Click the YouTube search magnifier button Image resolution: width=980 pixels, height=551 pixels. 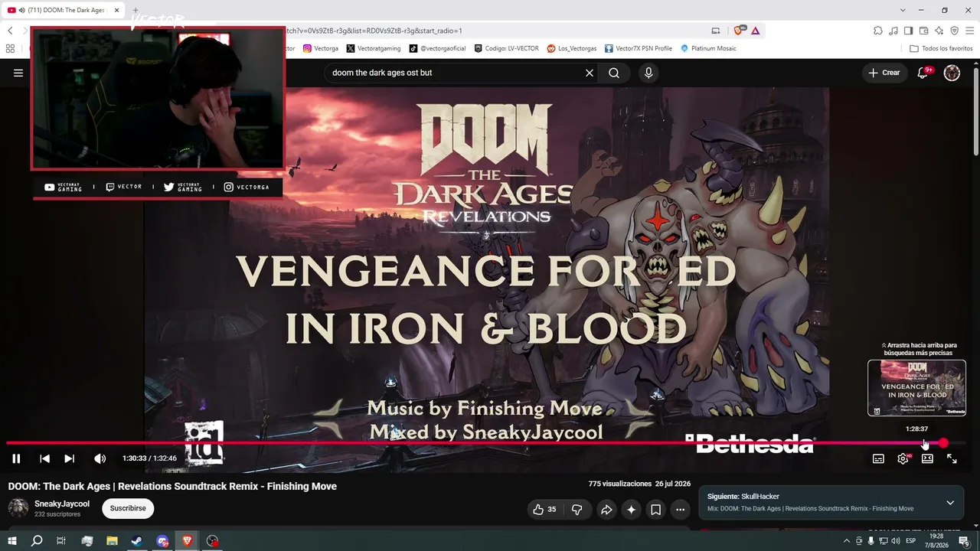click(614, 73)
